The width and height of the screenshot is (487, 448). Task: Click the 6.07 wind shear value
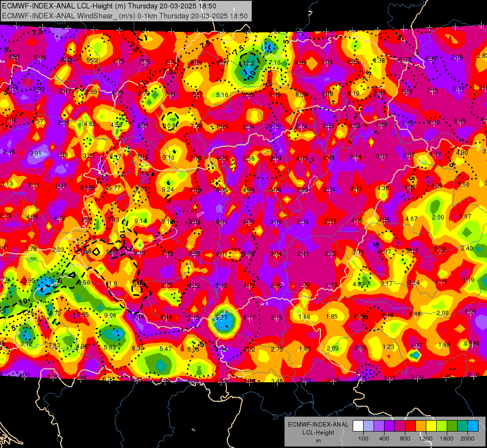point(385,251)
